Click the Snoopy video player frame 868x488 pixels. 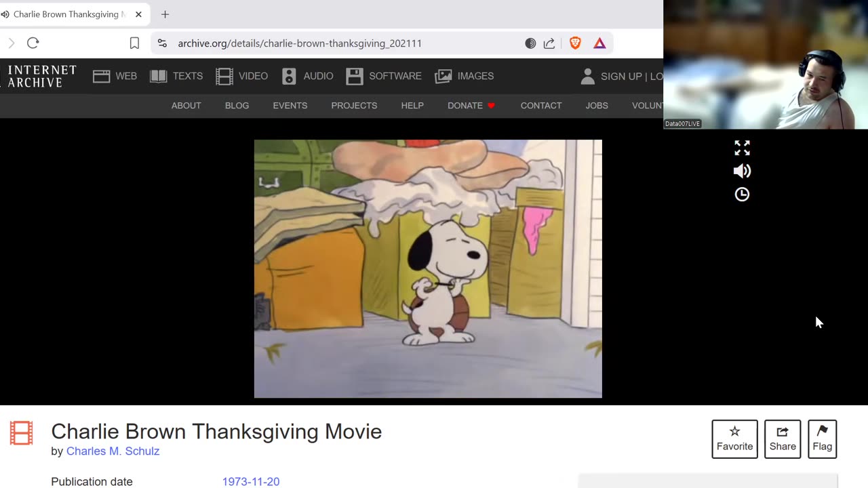[428, 269]
